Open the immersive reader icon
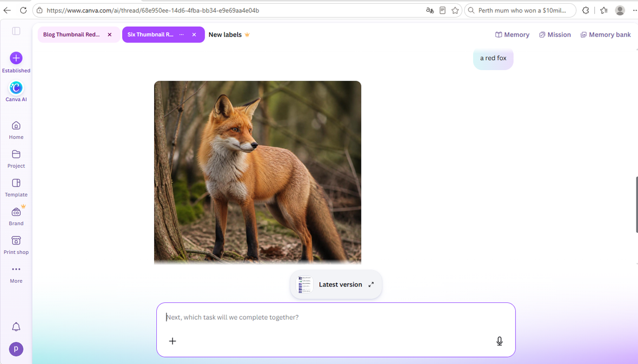 (442, 11)
